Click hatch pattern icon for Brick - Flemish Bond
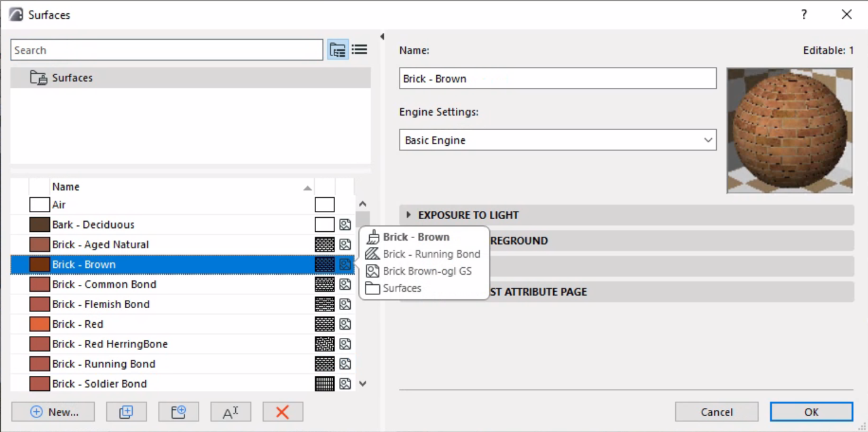 (324, 304)
